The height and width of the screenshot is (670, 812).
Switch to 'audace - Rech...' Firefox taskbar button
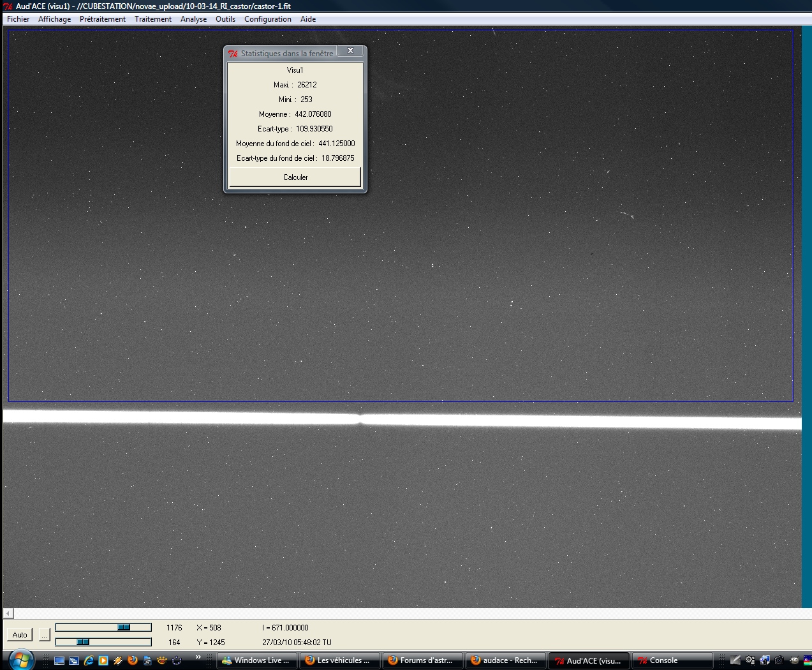click(506, 660)
